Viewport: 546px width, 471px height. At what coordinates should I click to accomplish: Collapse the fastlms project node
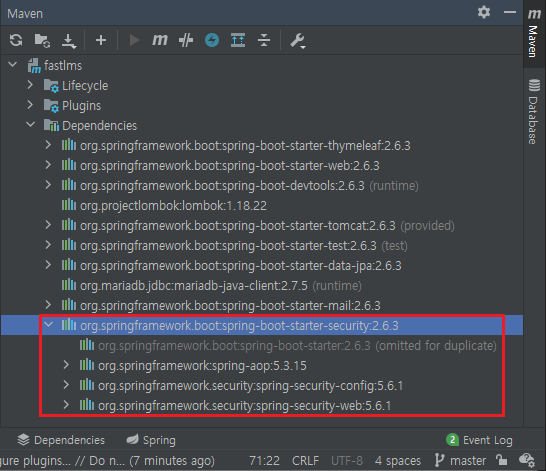click(x=13, y=65)
